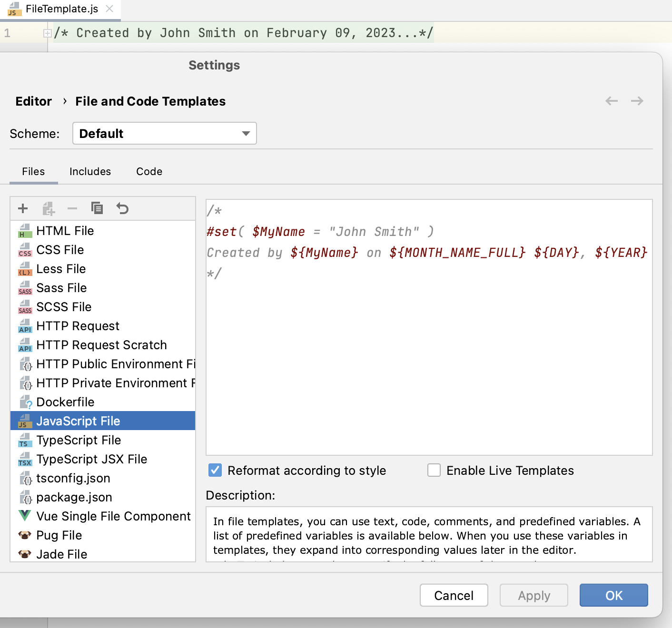Create a new file template
672x628 pixels.
pyautogui.click(x=22, y=208)
